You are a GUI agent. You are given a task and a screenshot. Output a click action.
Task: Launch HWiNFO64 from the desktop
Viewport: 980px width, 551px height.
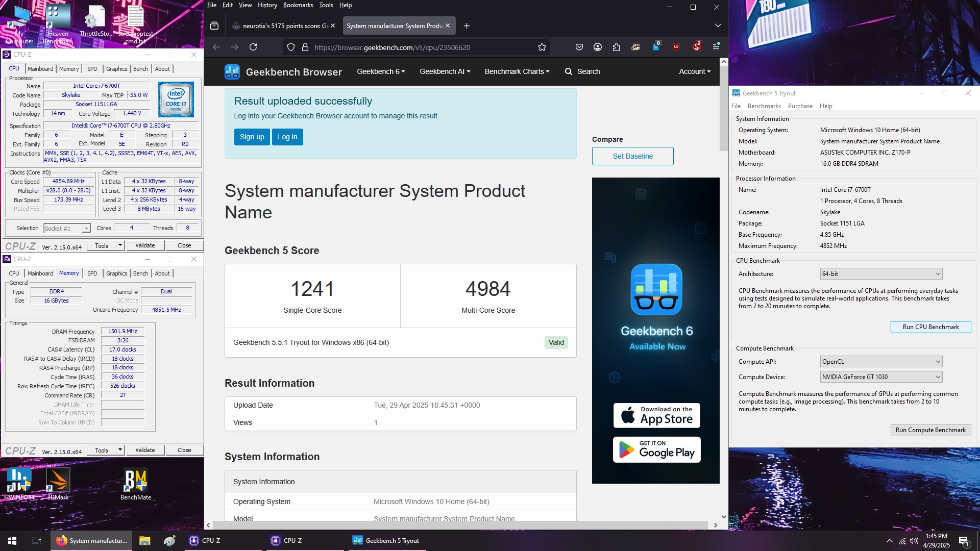19,484
